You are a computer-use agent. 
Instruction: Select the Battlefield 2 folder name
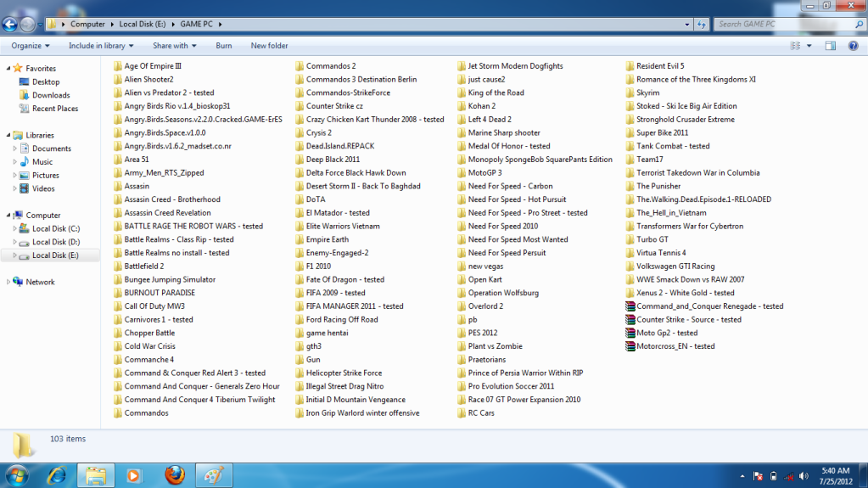coord(144,266)
